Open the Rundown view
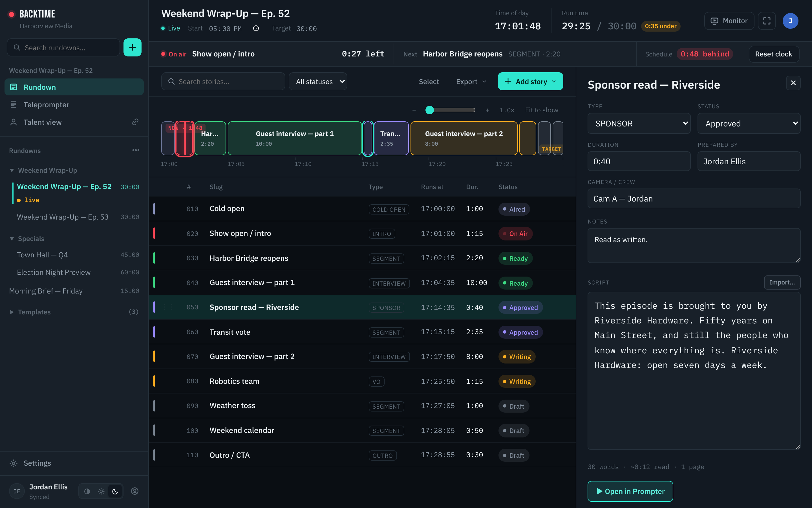This screenshot has height=508, width=812. [74, 87]
